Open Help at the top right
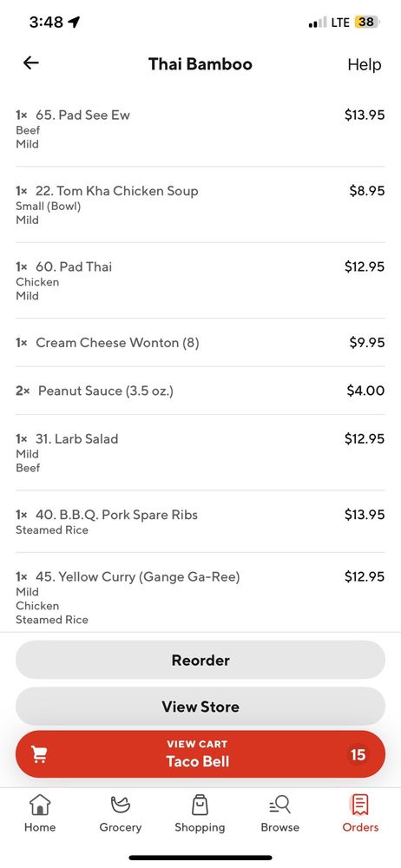 pyautogui.click(x=365, y=64)
